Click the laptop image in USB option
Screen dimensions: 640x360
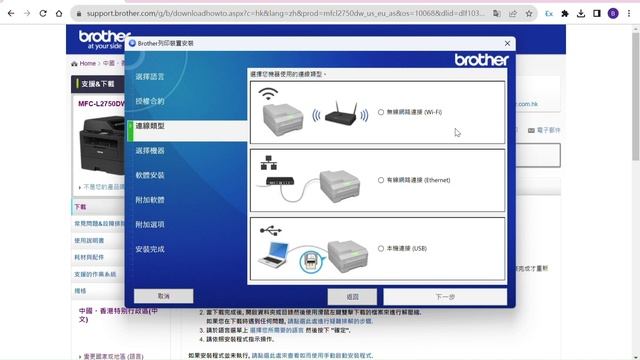pos(273,254)
